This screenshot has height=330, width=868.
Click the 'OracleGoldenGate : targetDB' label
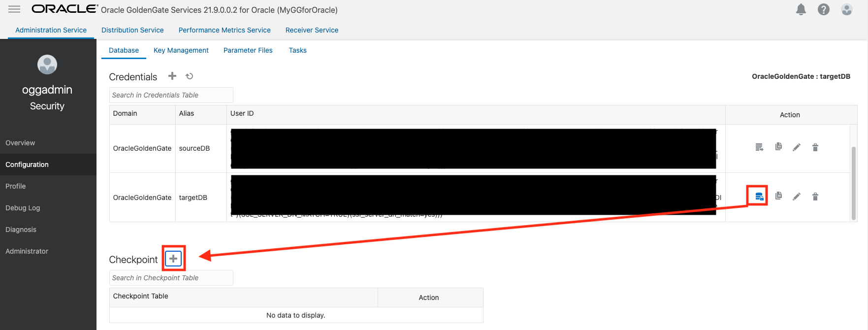pyautogui.click(x=801, y=76)
